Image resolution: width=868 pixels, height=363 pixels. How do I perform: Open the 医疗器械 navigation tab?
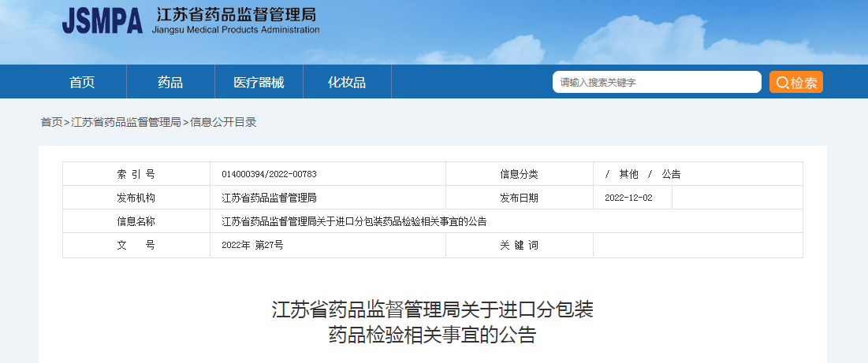pyautogui.click(x=259, y=83)
